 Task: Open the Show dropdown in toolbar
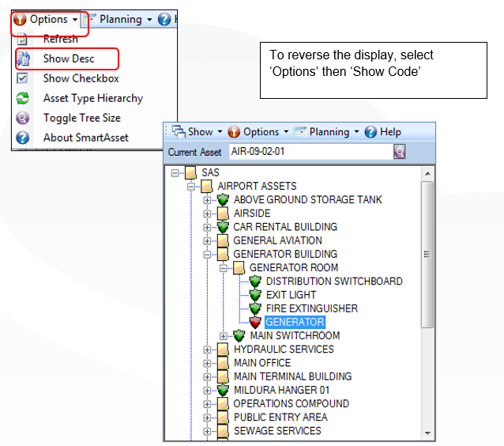pyautogui.click(x=197, y=132)
